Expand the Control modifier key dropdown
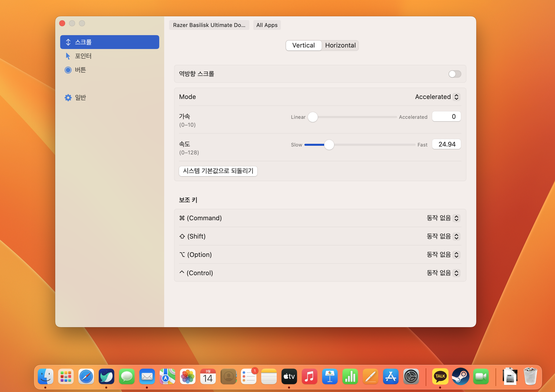 coord(443,273)
